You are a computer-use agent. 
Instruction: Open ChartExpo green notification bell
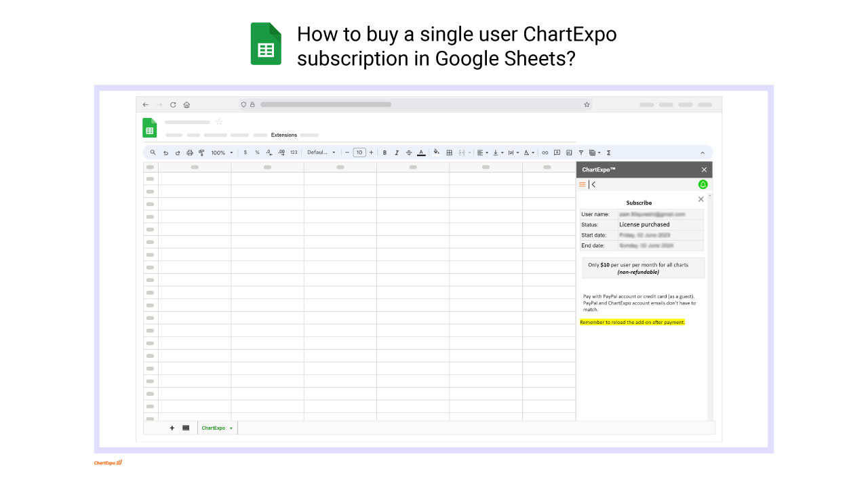pyautogui.click(x=703, y=184)
